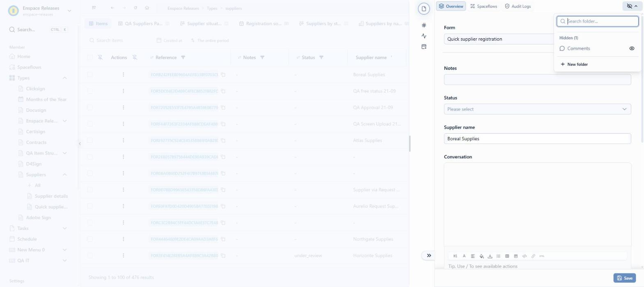Switch to the Overview tab
This screenshot has width=644, height=287.
[451, 6]
